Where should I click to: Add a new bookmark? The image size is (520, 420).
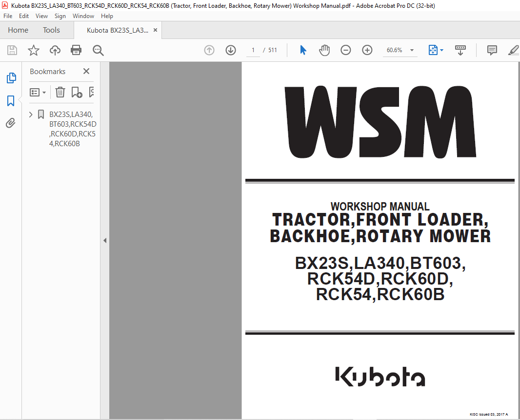click(x=77, y=92)
